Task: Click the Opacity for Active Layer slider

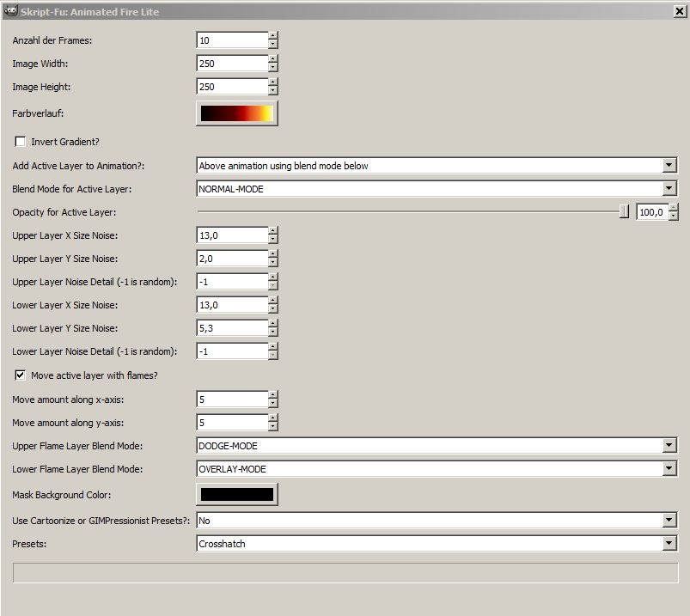Action: (412, 212)
